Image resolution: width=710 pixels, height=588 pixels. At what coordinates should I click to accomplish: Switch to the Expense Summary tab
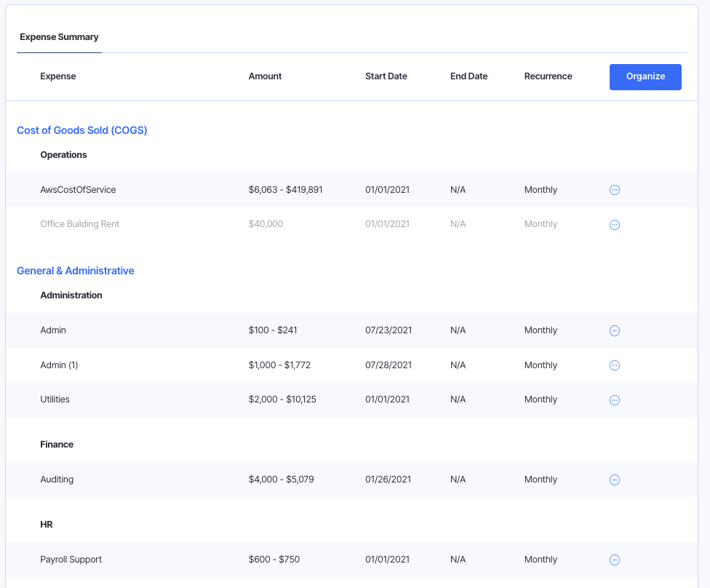click(x=59, y=37)
